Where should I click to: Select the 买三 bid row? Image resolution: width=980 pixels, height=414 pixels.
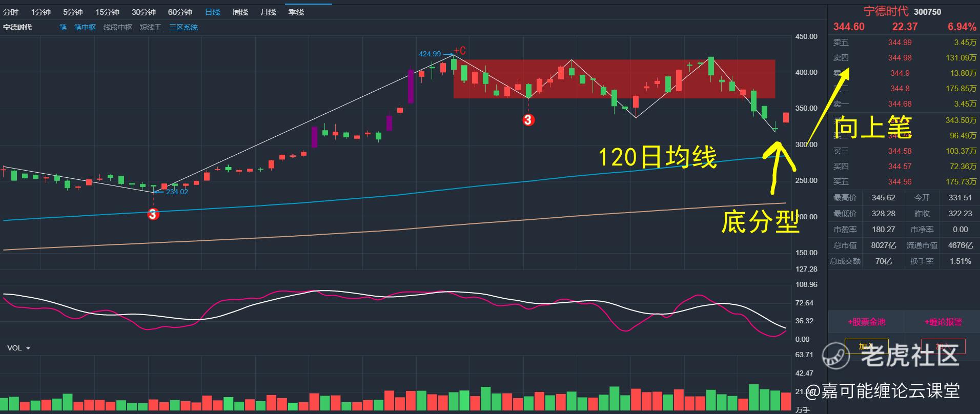pyautogui.click(x=905, y=151)
